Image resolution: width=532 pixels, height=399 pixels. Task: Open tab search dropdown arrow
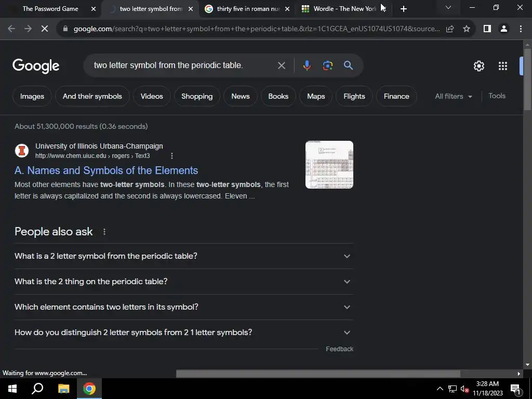click(448, 7)
